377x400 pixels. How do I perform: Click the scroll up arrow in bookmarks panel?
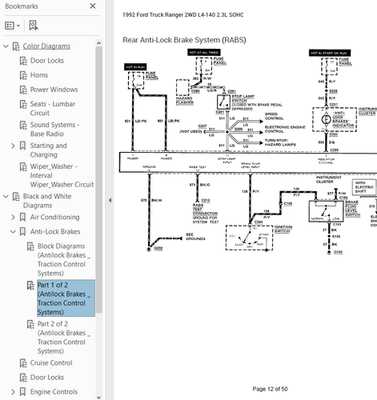click(x=99, y=43)
